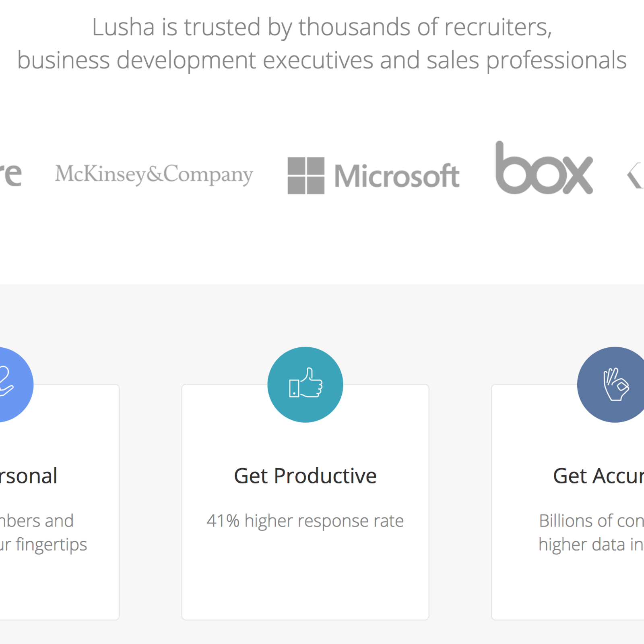Screen dimensions: 644x644
Task: Select the "Get Accur" card heading
Action: coord(598,476)
